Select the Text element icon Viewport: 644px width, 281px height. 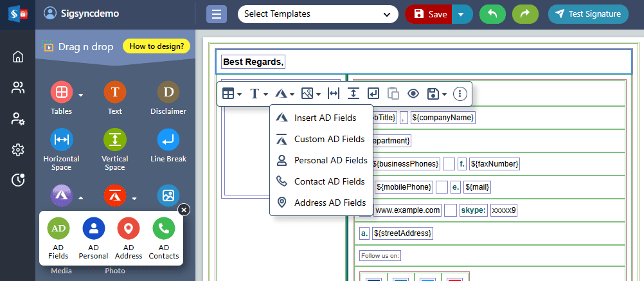[x=115, y=92]
